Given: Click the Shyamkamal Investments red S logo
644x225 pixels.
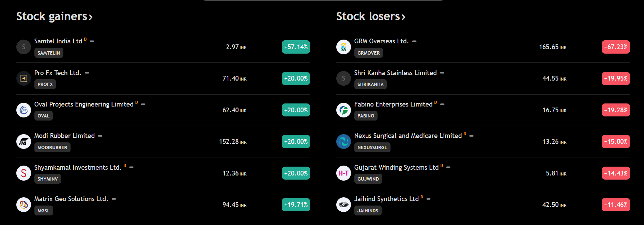Looking at the screenshot, I should tap(24, 173).
